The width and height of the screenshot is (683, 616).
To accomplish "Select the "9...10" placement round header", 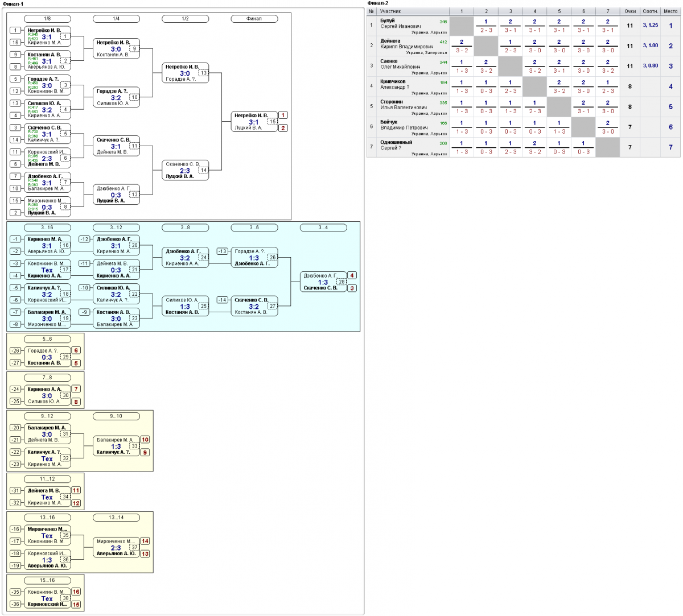I will pyautogui.click(x=116, y=416).
